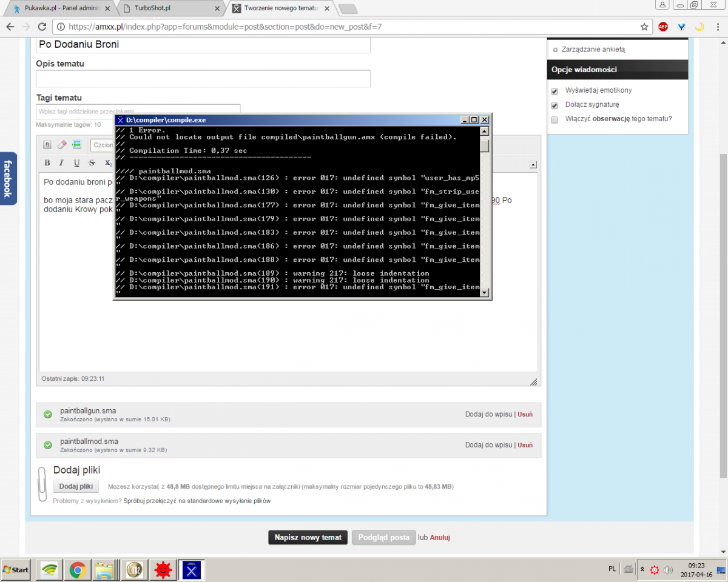Image resolution: width=728 pixels, height=582 pixels.
Task: Open the Czcionka font dropdown
Action: [x=103, y=145]
